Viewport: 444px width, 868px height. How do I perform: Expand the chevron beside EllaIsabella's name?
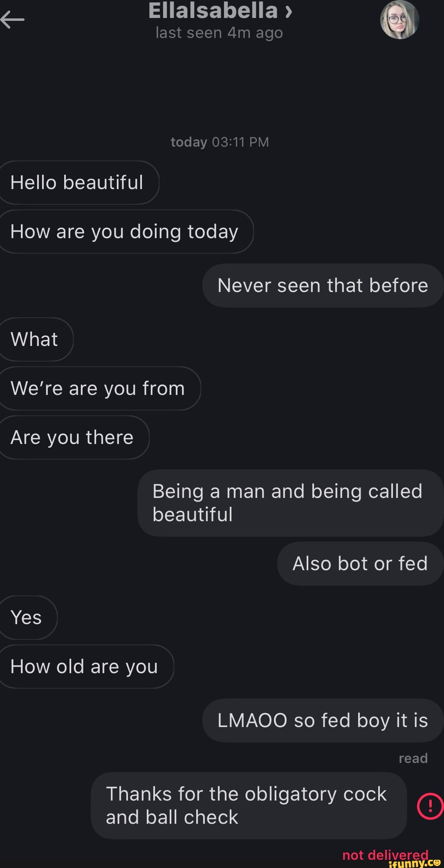tap(289, 11)
